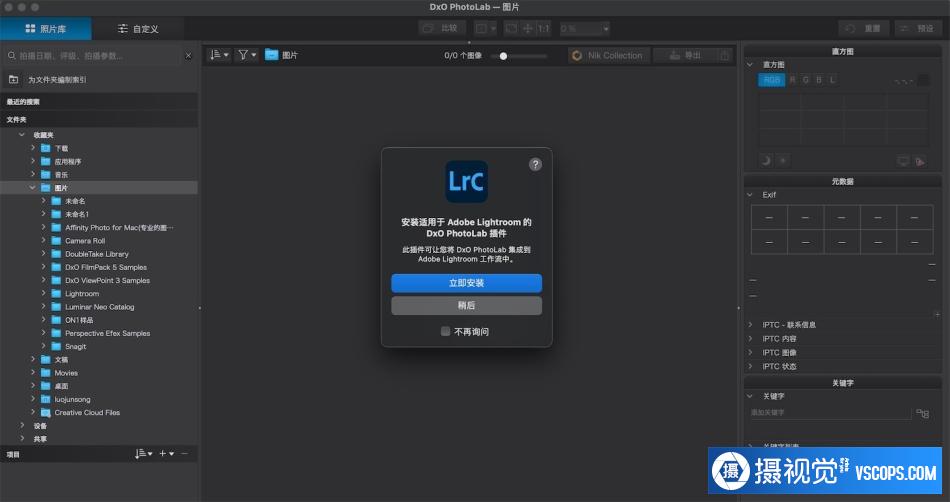Expand the 设备 devices section
This screenshot has height=502, width=950.
pos(22,426)
